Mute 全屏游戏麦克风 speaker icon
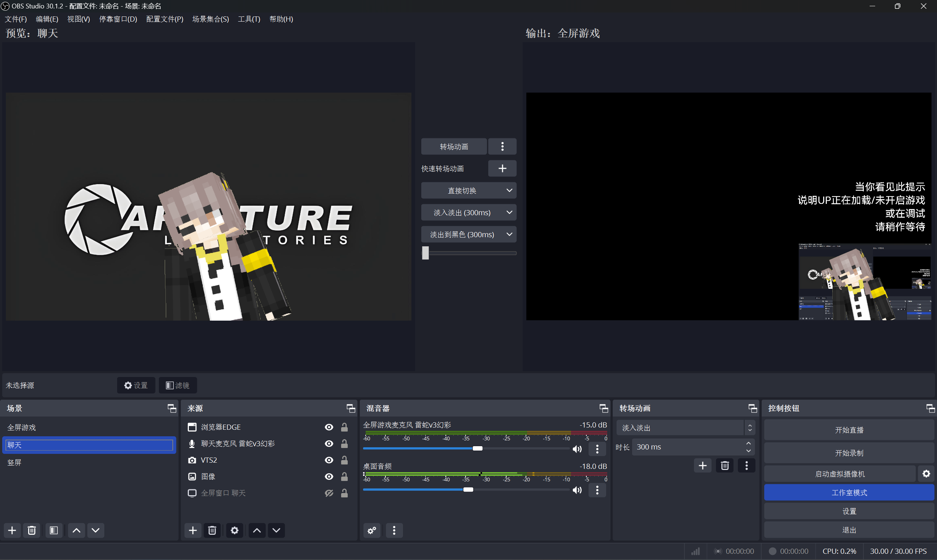This screenshot has height=560, width=937. click(577, 449)
